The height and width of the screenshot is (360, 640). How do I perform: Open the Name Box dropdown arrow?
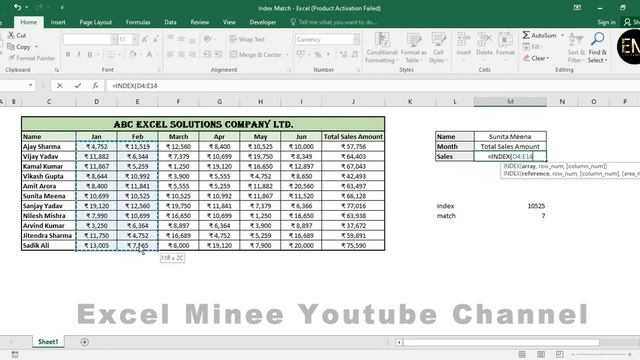31,85
